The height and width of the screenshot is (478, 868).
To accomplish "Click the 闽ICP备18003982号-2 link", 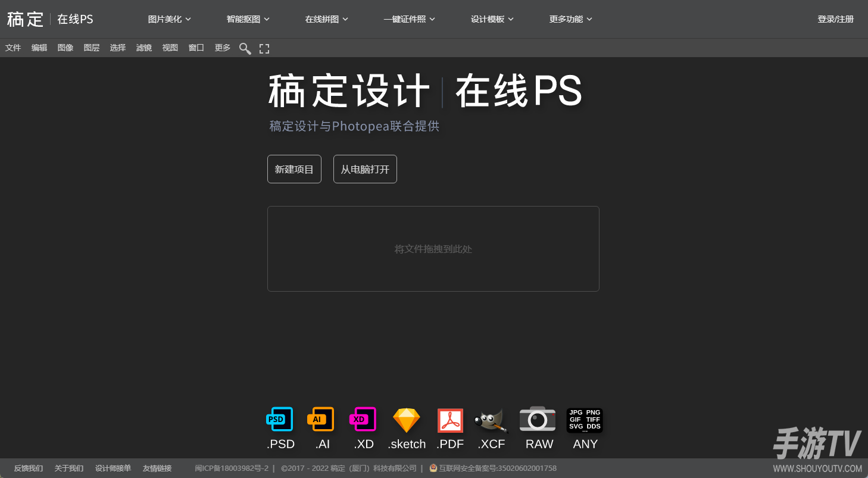I will coord(232,468).
